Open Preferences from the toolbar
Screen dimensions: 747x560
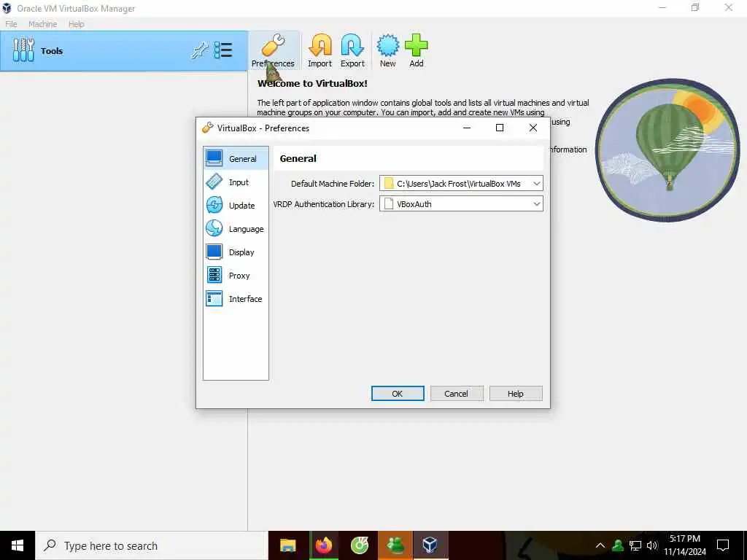(273, 51)
